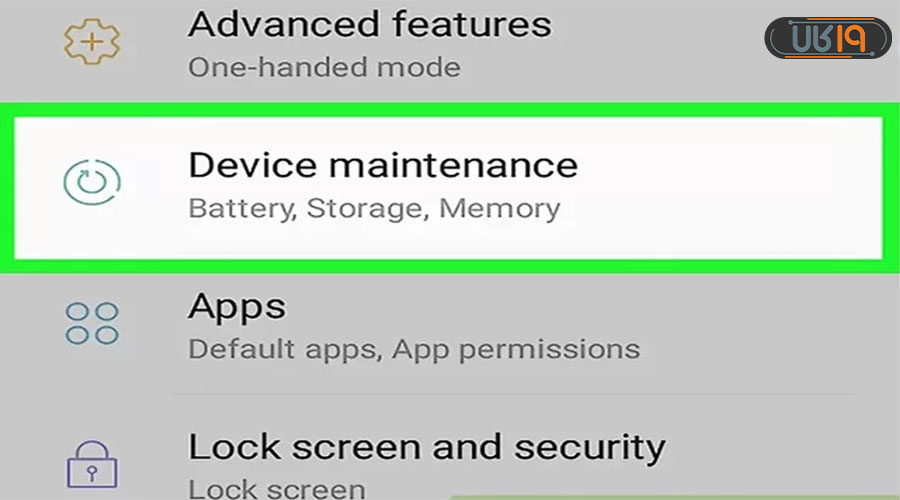
Task: Open the Device maintenance title
Action: coord(383,165)
